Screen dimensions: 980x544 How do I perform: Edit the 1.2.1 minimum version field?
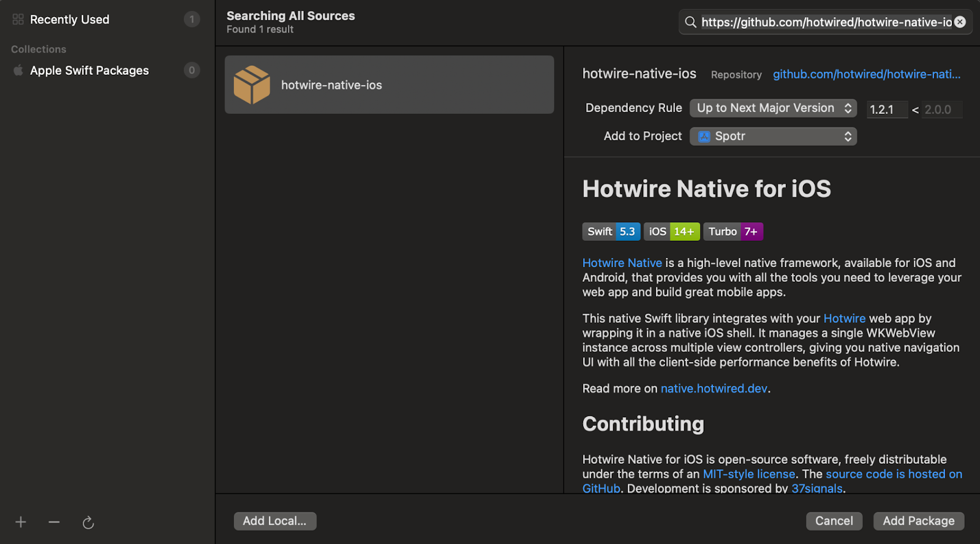click(887, 110)
